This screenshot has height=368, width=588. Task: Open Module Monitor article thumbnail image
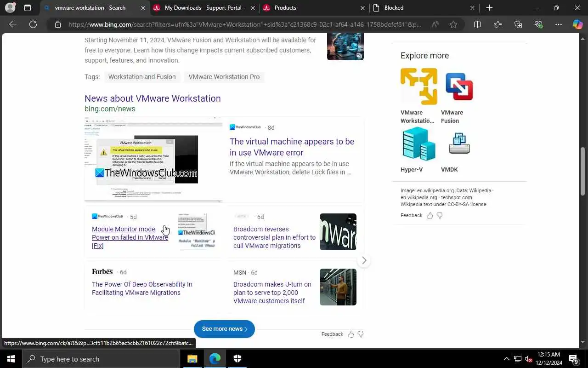tap(197, 232)
